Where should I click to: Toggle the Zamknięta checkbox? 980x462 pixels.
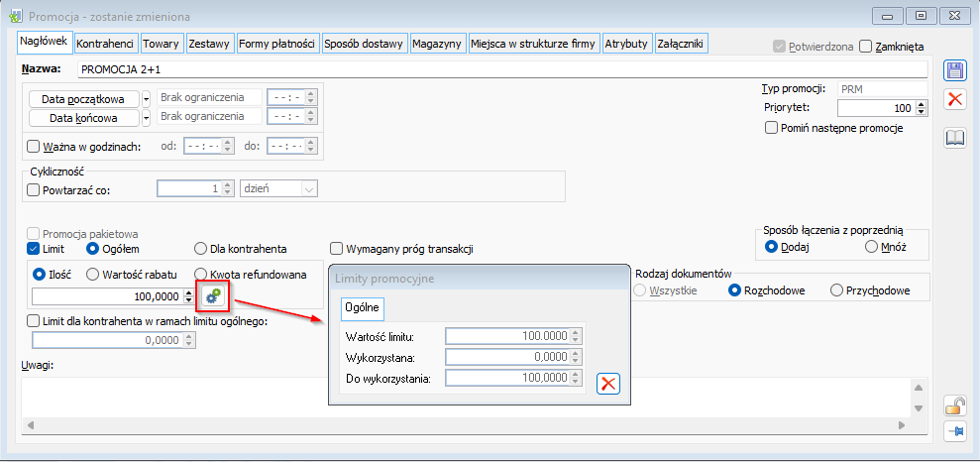pyautogui.click(x=866, y=47)
